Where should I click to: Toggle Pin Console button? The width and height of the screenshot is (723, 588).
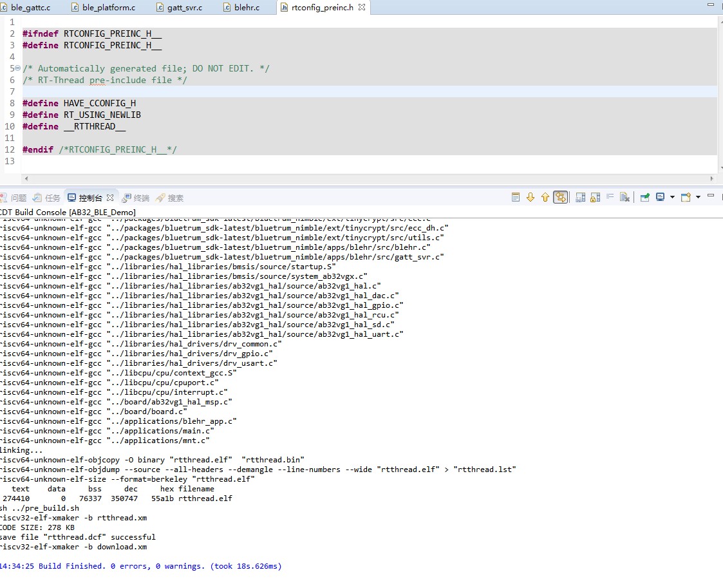(644, 197)
